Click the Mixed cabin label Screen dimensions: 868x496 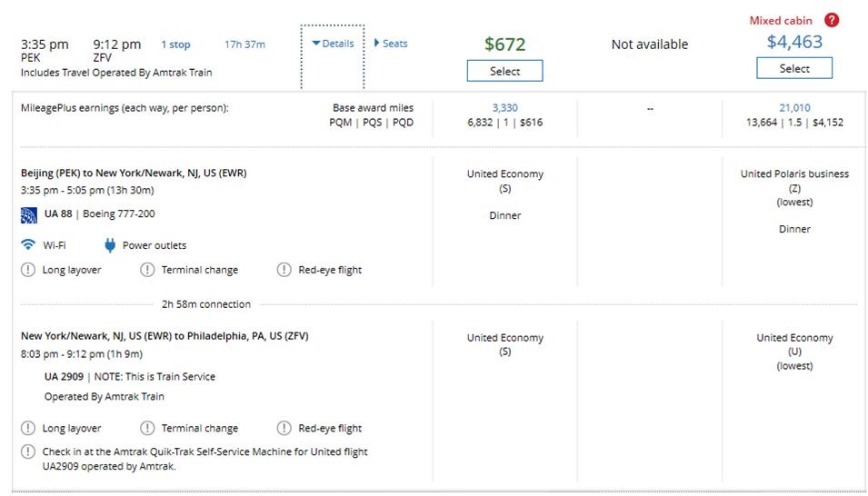pos(781,21)
